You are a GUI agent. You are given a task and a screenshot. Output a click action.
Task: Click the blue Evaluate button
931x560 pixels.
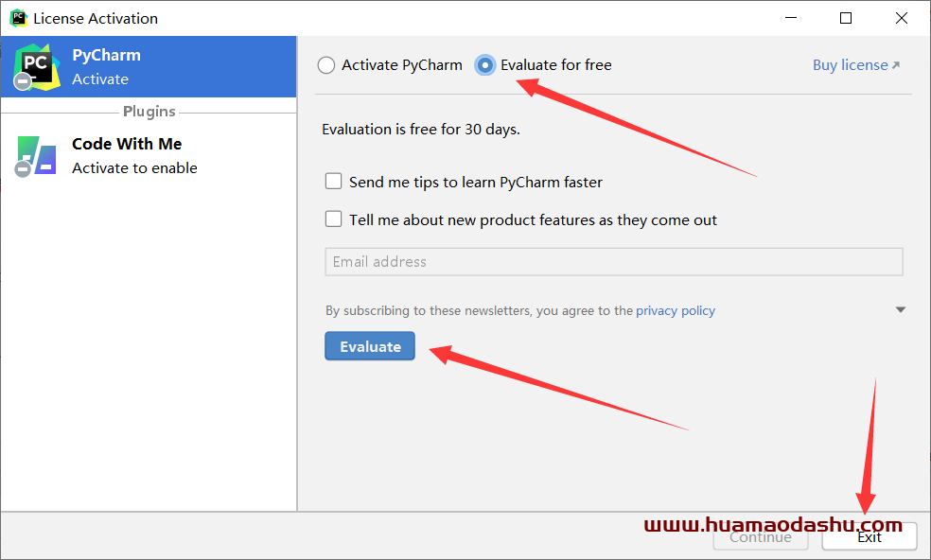(370, 346)
